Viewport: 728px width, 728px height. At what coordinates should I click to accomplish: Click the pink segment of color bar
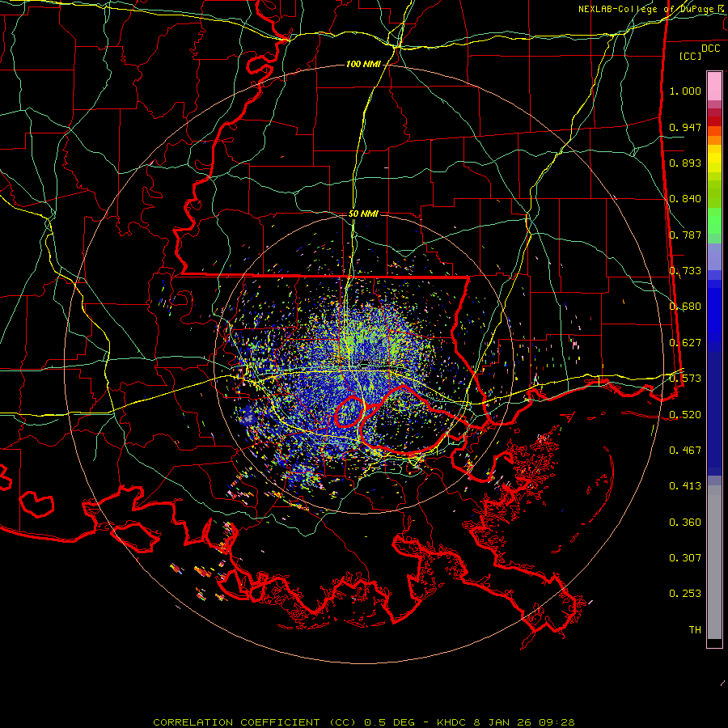coord(714,87)
